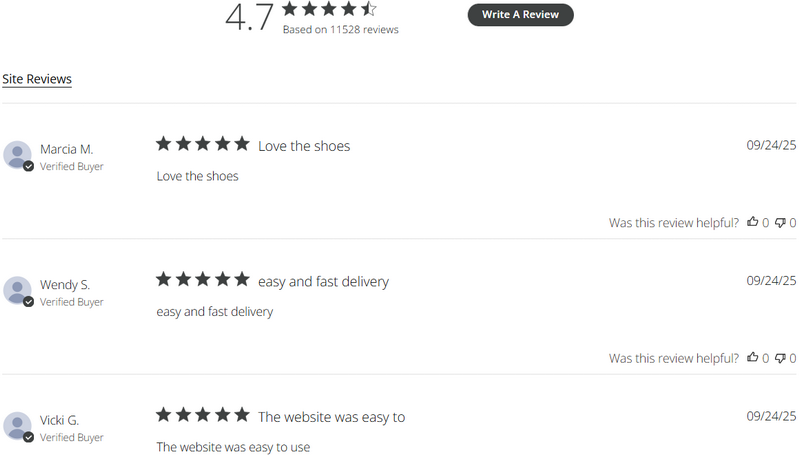The image size is (800, 455).
Task: Click thumbs up on Wendy S.'s review
Action: (x=753, y=357)
